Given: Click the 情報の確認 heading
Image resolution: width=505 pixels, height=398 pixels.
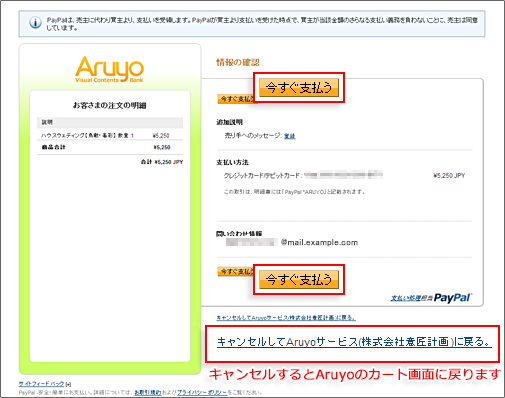Looking at the screenshot, I should tap(238, 62).
